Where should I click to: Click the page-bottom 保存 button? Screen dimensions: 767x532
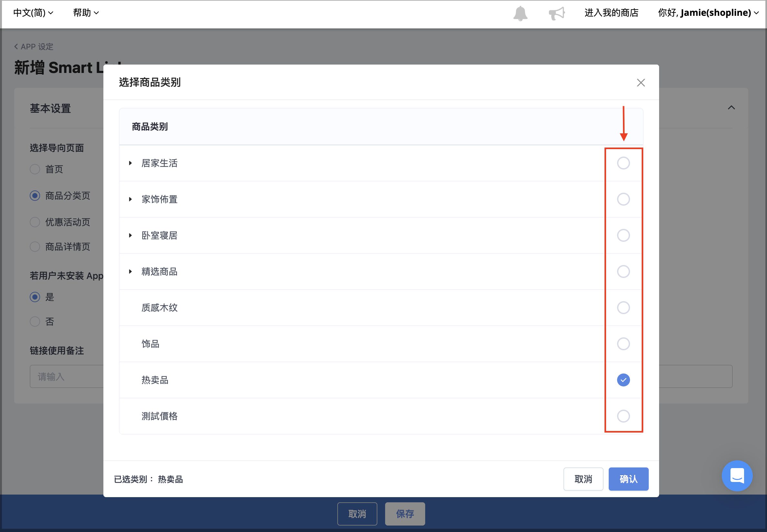(405, 514)
